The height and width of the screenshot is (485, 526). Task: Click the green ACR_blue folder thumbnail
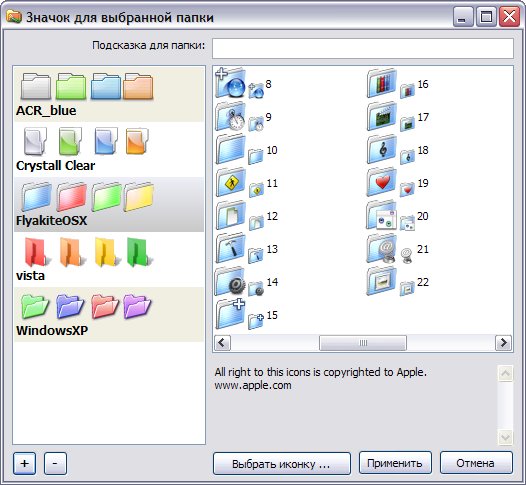pyautogui.click(x=71, y=86)
